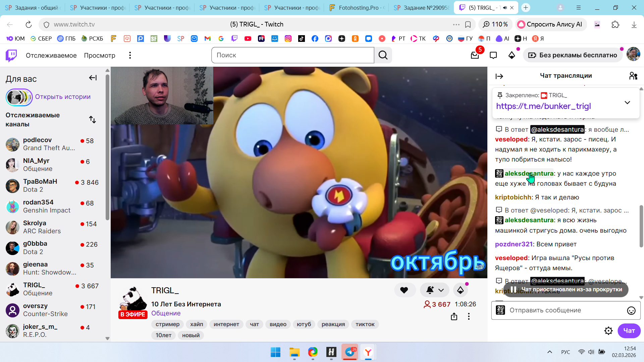
Task: Open chat settings gear icon
Action: pos(608,331)
